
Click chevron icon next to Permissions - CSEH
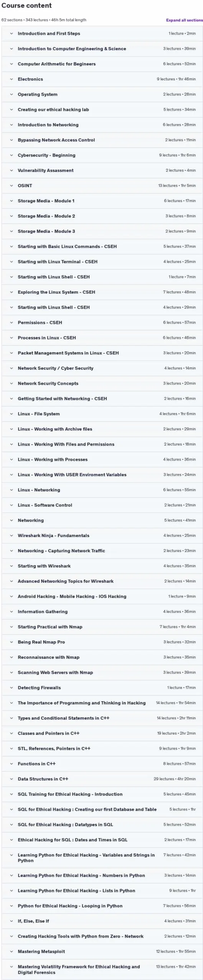(x=12, y=323)
